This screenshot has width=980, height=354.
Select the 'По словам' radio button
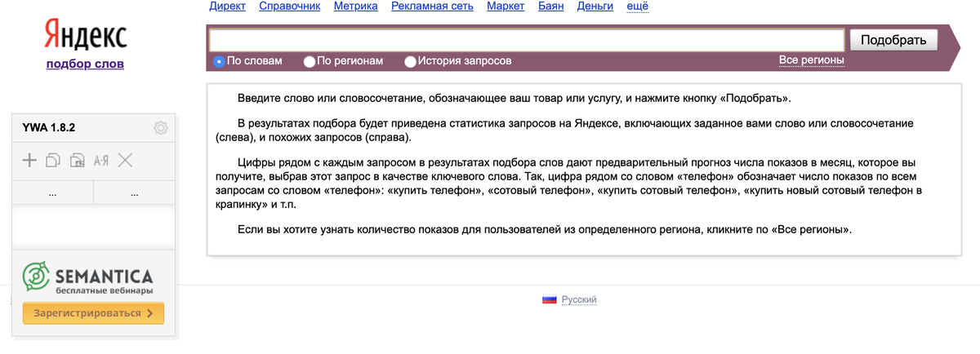click(x=219, y=61)
